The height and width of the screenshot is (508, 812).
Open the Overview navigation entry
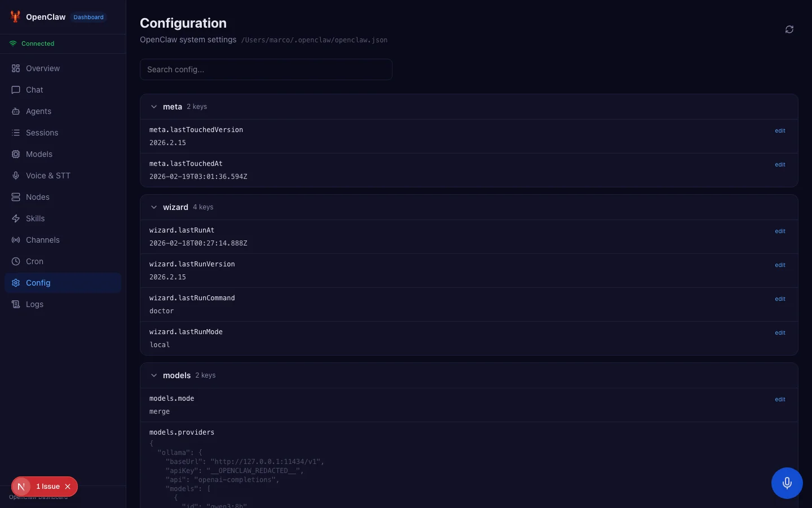42,68
